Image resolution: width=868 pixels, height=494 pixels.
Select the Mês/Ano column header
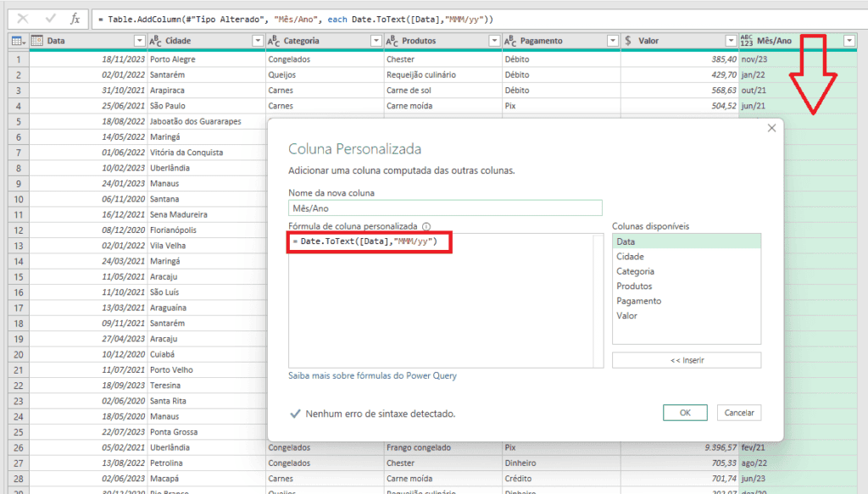(798, 41)
